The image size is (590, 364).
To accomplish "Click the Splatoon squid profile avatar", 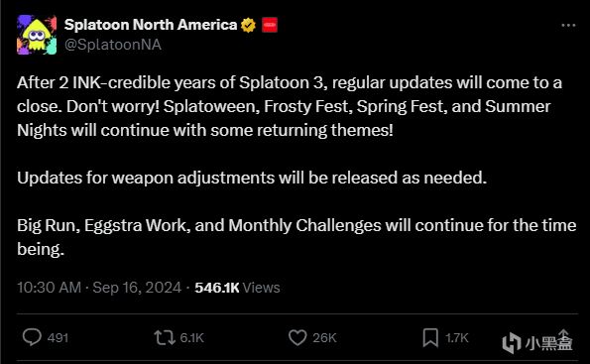I will pyautogui.click(x=37, y=35).
